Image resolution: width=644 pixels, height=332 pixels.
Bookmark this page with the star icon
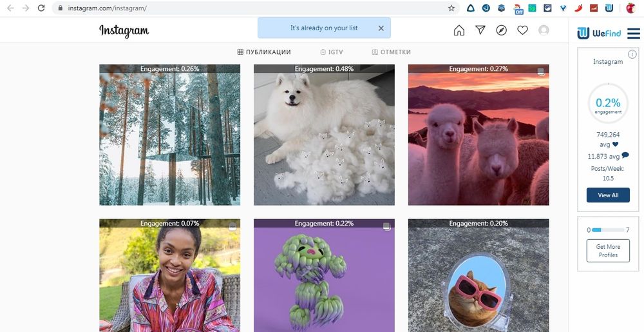tap(451, 8)
